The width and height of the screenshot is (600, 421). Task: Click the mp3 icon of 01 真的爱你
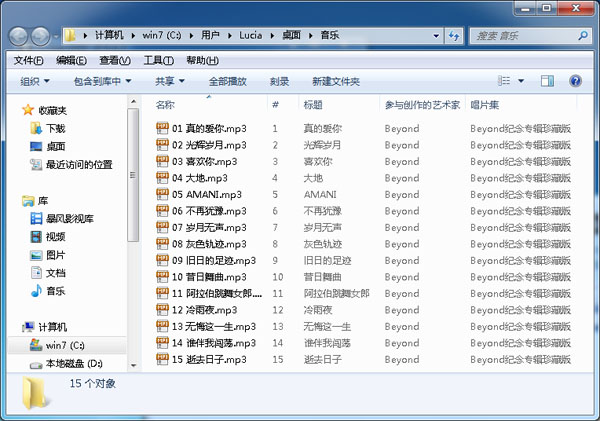click(x=162, y=127)
